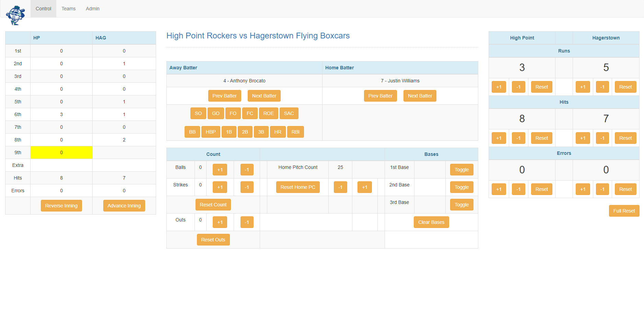
Task: Clear all bases
Action: 431,222
